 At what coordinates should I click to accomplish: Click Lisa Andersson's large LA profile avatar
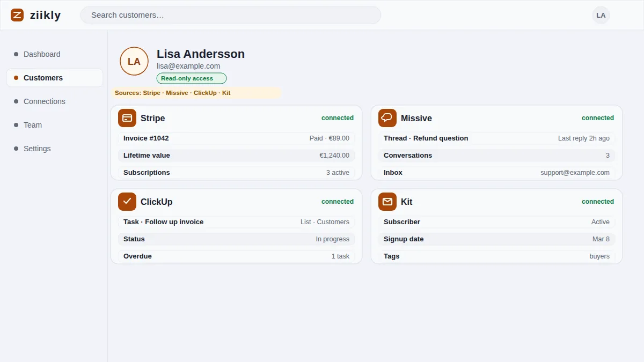pyautogui.click(x=134, y=61)
